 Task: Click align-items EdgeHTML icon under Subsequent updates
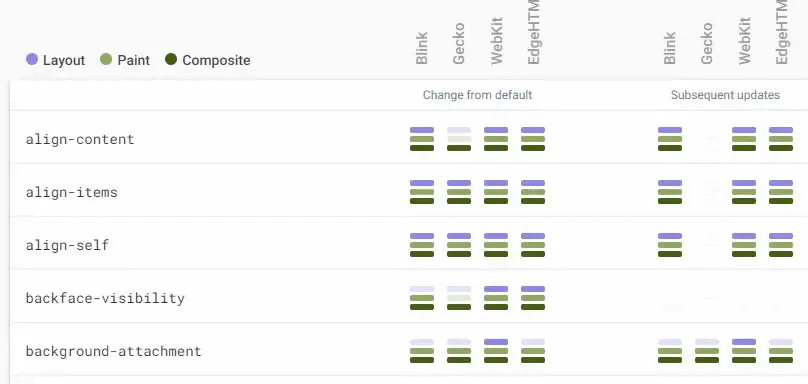pos(781,192)
